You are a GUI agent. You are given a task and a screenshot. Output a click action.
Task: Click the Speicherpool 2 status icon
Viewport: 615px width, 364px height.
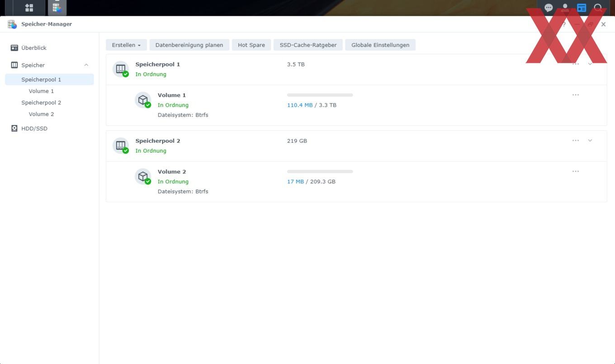tap(121, 145)
